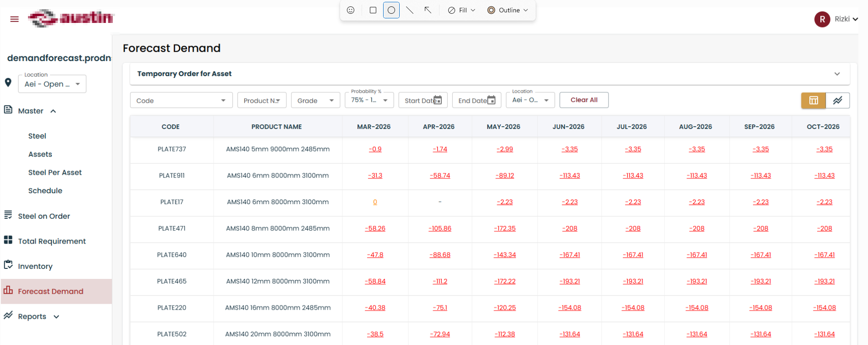Click the Clear All button
Viewport: 868px width, 345px height.
point(584,100)
